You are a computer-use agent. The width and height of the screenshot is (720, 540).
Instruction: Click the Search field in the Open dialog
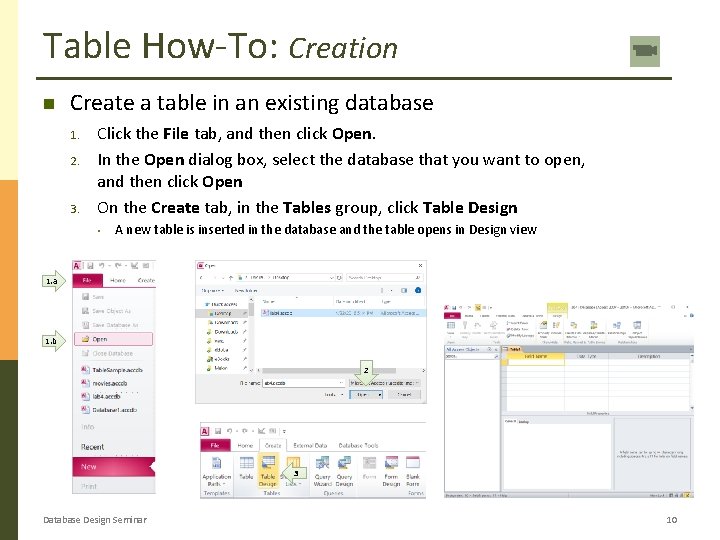384,277
